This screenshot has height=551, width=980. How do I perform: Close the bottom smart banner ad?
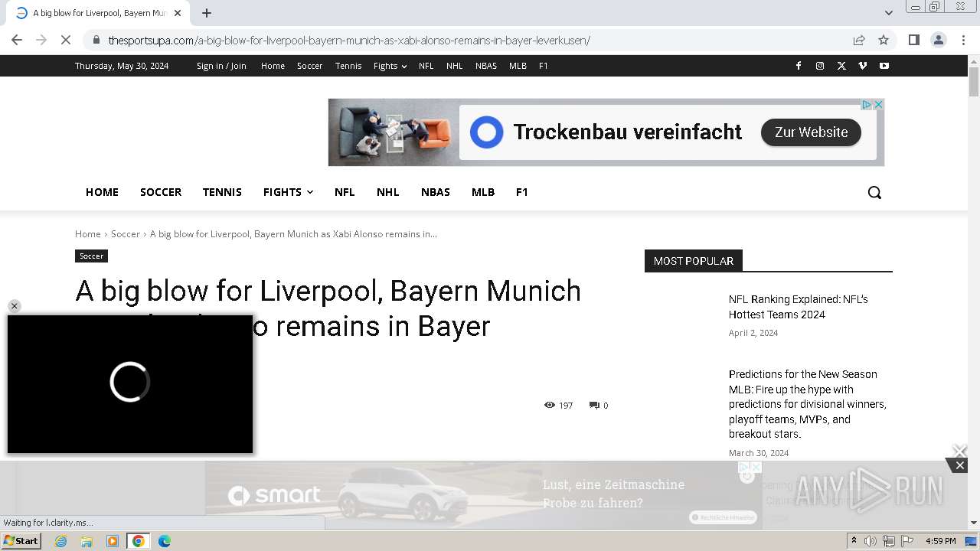[959, 465]
